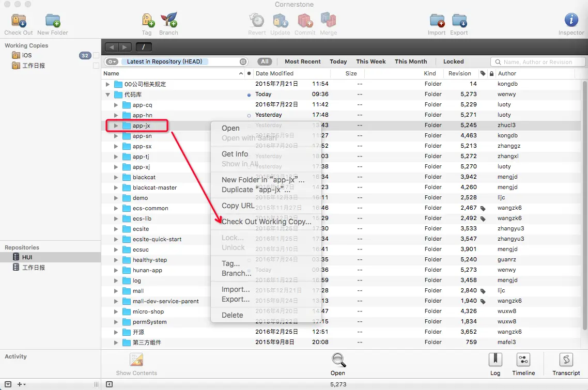Viewport: 588px width, 390px height.
Task: Expand the app-cq folder
Action: coord(116,105)
